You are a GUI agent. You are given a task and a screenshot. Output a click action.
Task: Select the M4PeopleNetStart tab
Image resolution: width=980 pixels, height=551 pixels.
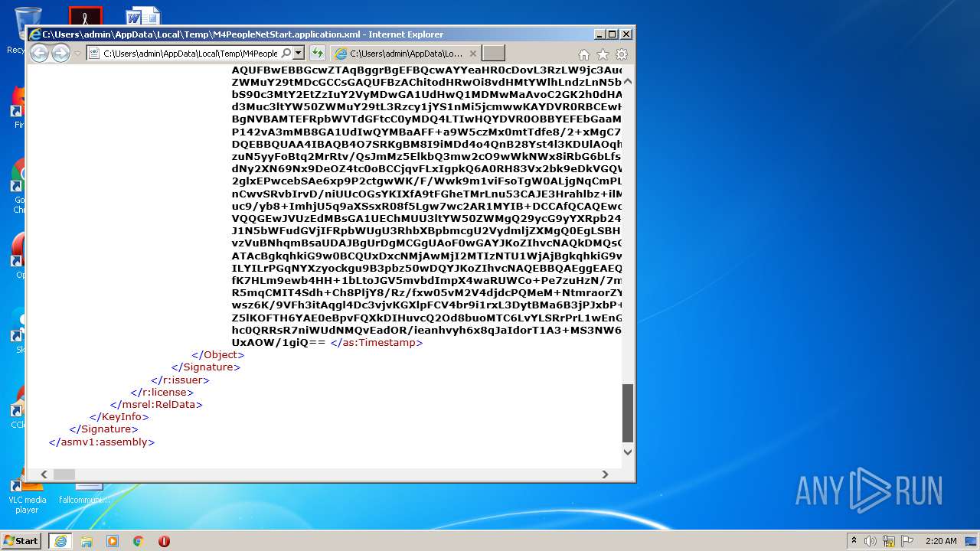point(406,54)
